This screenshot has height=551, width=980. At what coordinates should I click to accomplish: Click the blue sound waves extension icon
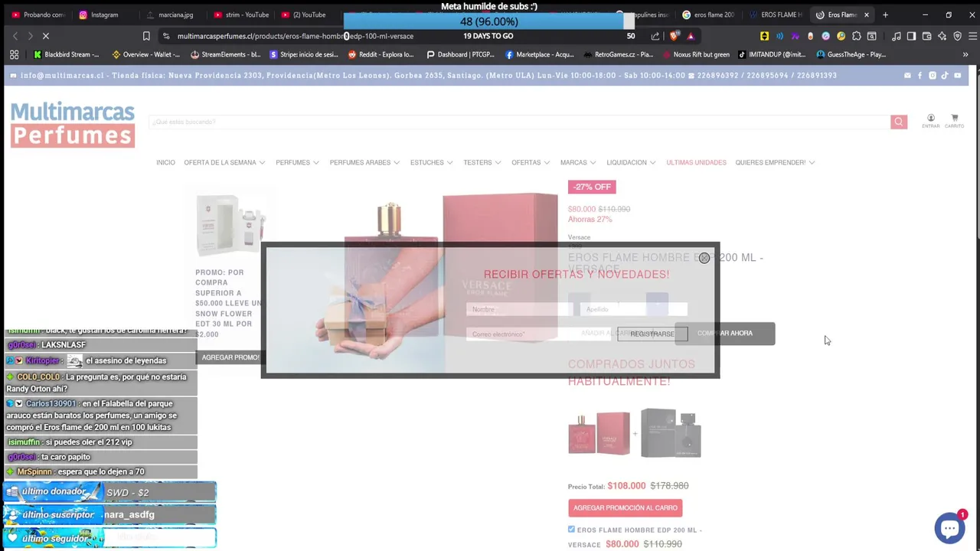click(x=779, y=36)
